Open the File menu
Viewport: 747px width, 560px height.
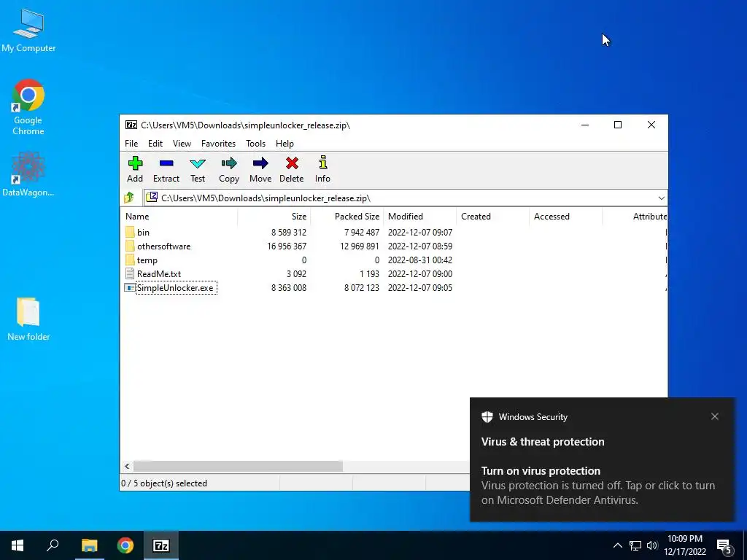click(x=131, y=144)
